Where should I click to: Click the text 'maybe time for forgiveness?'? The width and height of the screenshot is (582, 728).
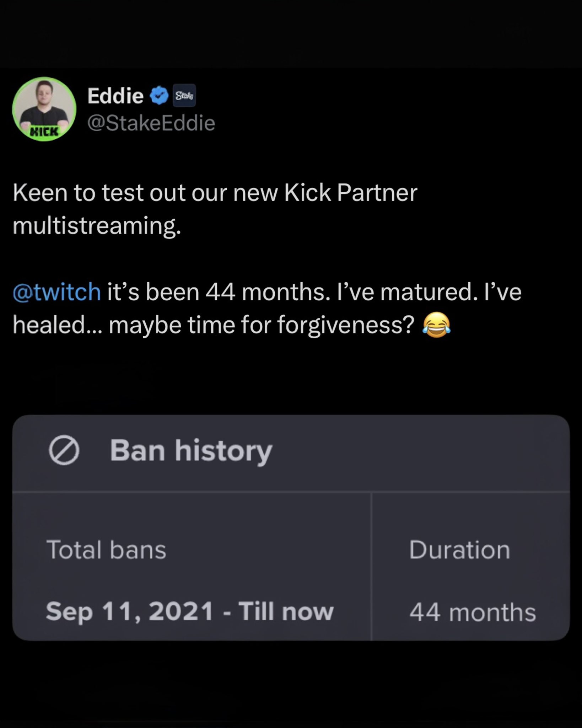coord(262,325)
